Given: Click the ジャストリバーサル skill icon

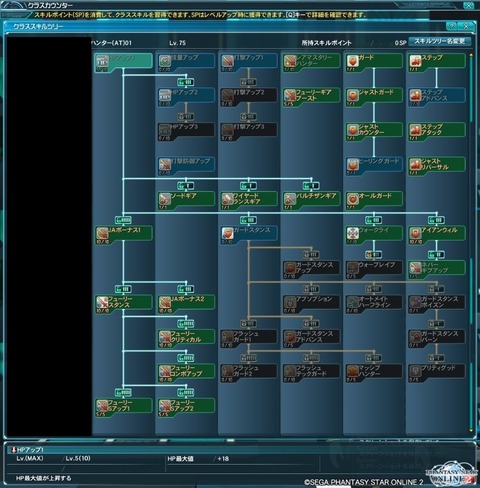Looking at the screenshot, I should (x=415, y=165).
